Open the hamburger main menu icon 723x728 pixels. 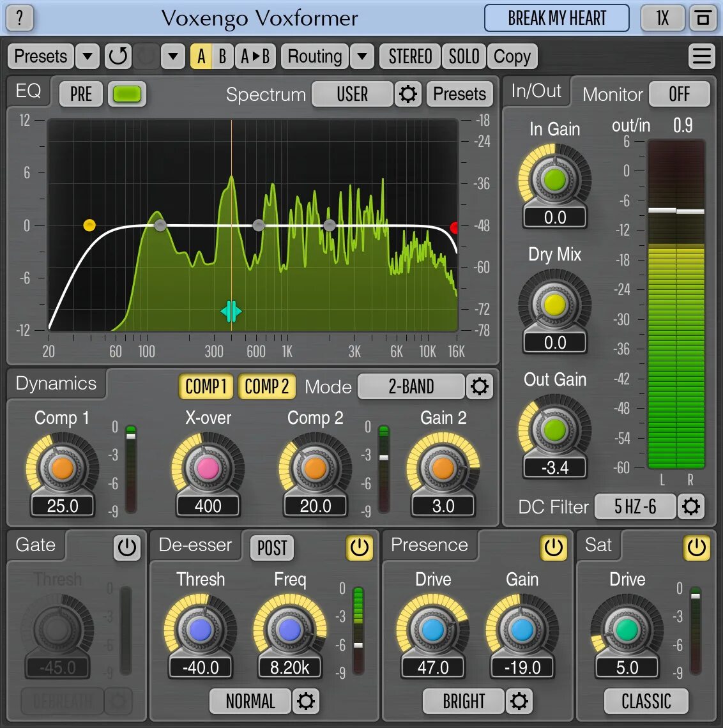(701, 56)
